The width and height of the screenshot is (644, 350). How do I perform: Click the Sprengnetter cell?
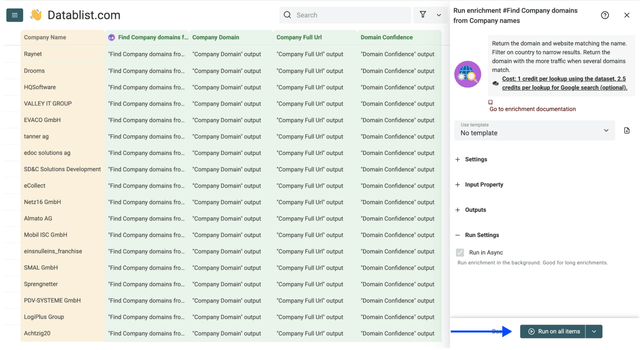click(x=63, y=284)
